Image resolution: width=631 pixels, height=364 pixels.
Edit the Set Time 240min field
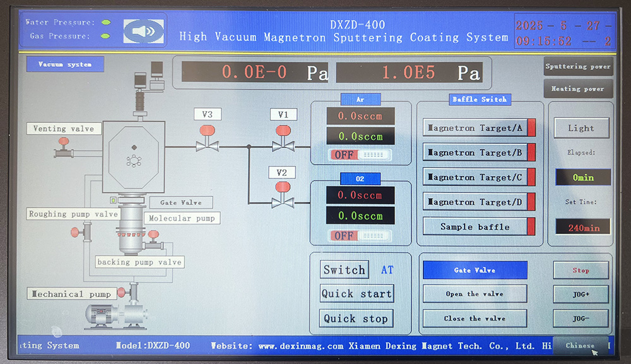583,227
